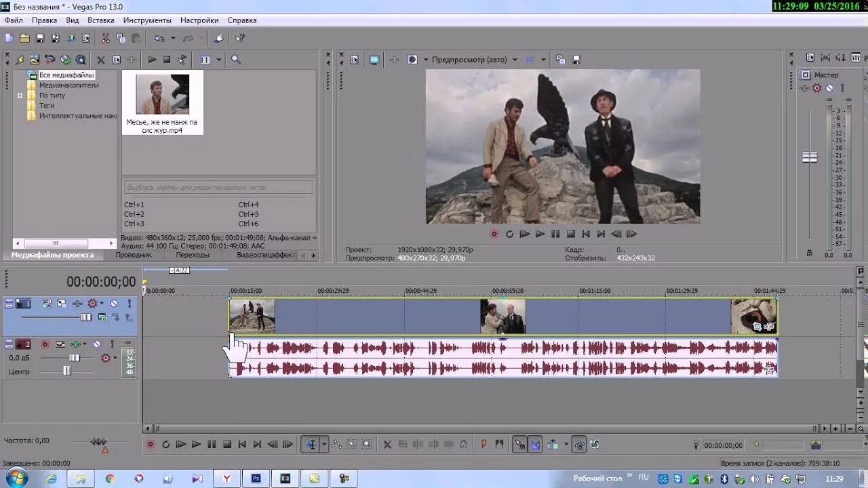The width and height of the screenshot is (868, 488).
Task: Click the Preview on External Monitor icon
Action: (x=374, y=60)
